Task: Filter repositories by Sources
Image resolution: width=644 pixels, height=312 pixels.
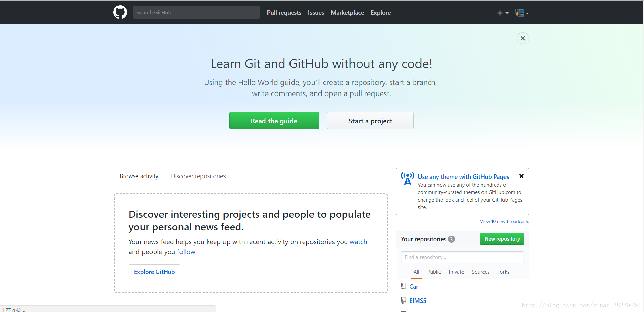Action: 480,272
